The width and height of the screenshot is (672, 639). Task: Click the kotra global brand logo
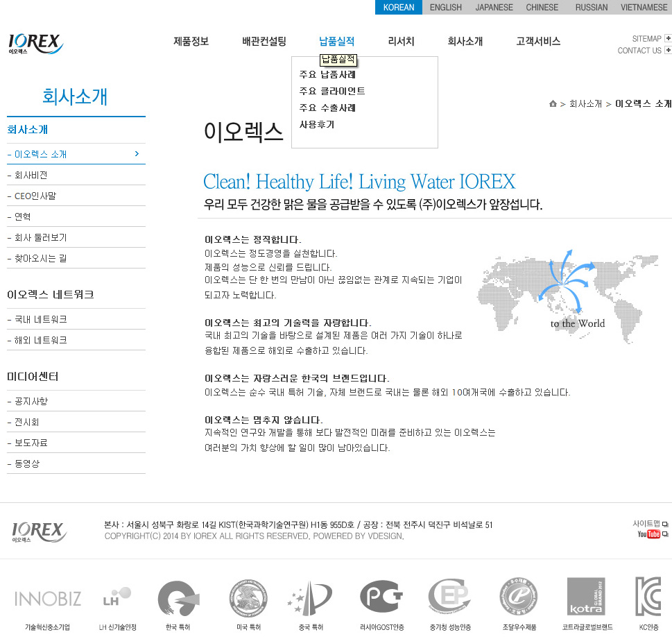coord(586,596)
